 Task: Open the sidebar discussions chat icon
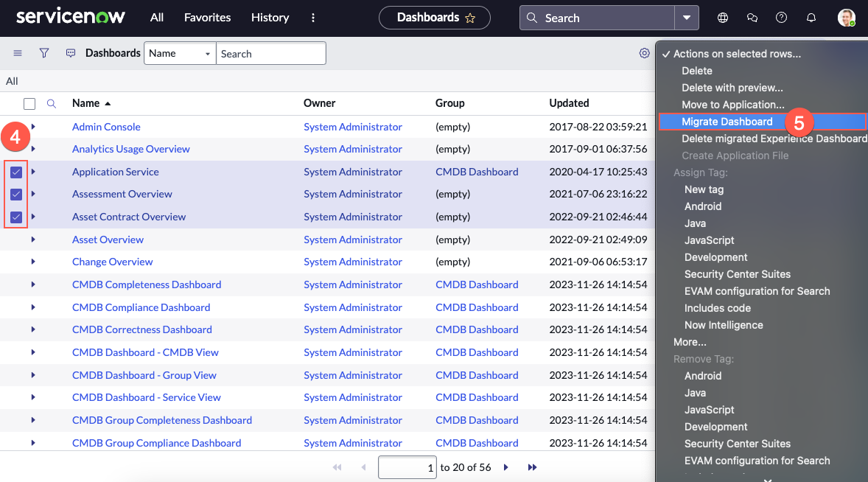click(752, 18)
